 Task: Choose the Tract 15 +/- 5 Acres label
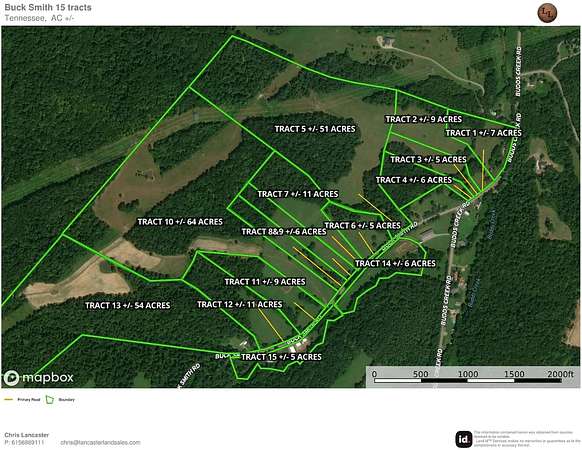coord(281,357)
